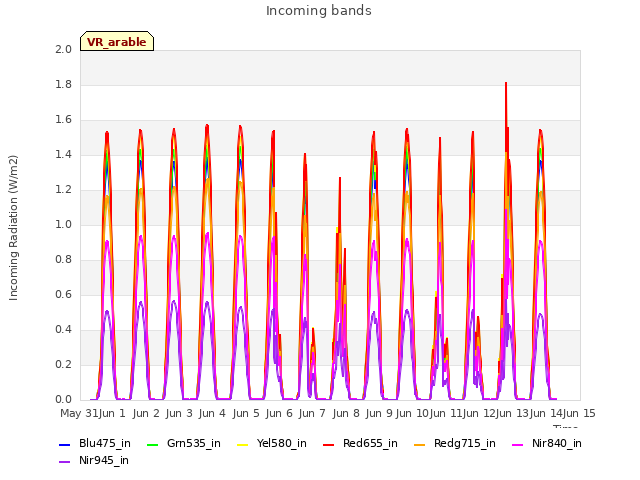Click the Blu475_in legend entry
The height and width of the screenshot is (480, 640).
95,443
